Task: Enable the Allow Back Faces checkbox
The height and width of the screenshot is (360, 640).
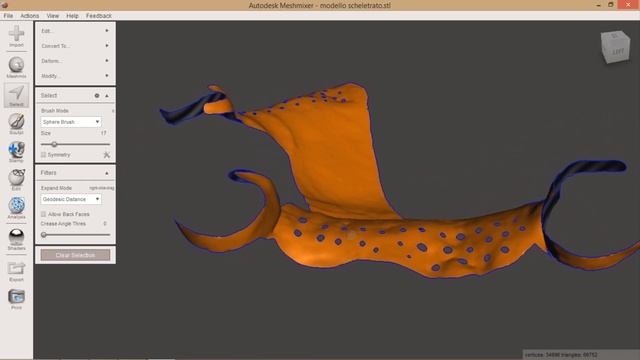Action: coord(43,214)
